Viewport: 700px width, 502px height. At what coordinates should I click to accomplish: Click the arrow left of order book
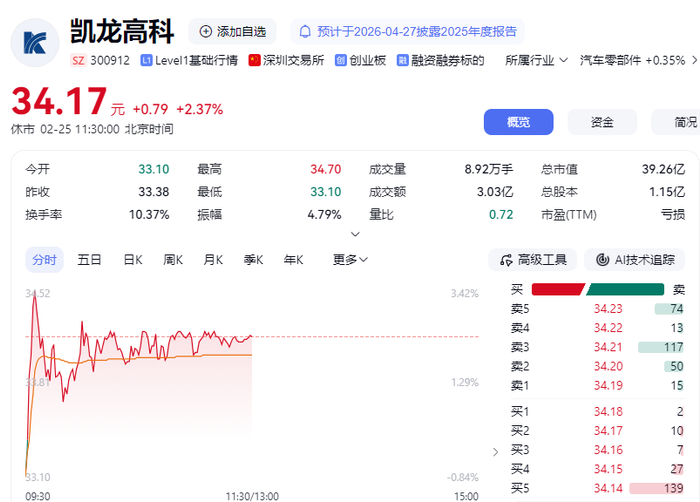tap(496, 452)
